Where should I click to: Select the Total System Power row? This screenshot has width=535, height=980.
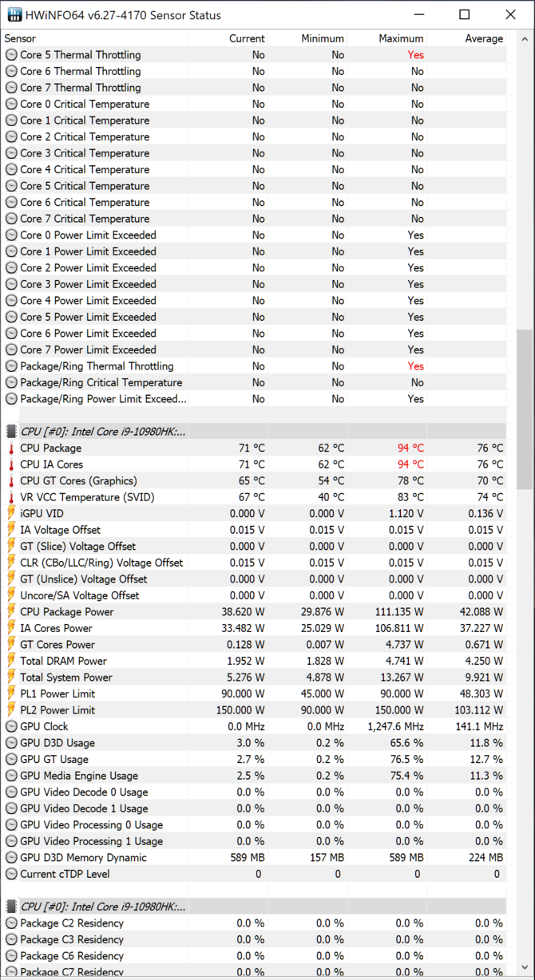click(254, 678)
